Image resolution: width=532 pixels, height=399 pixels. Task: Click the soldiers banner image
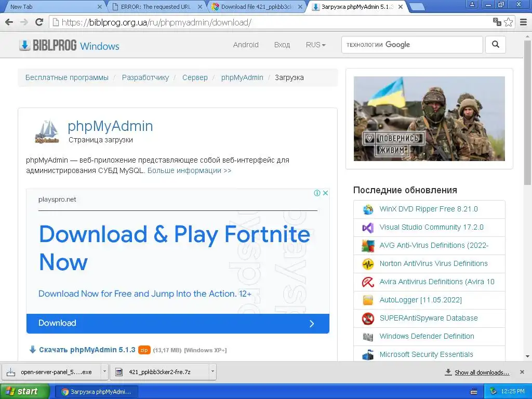(429, 118)
